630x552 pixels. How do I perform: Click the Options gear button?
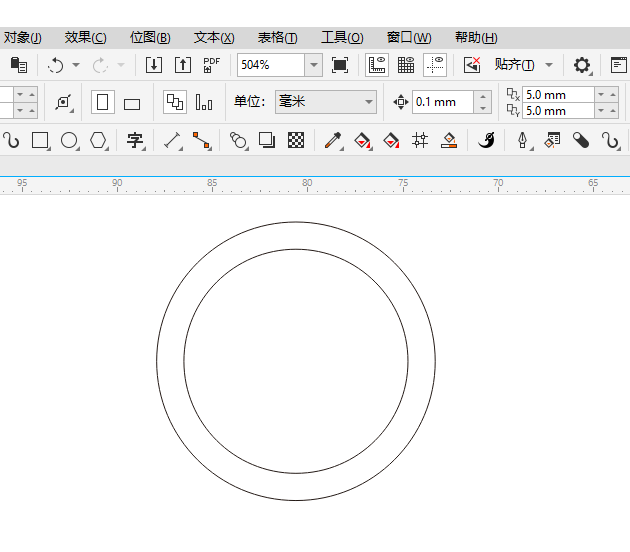(x=581, y=65)
